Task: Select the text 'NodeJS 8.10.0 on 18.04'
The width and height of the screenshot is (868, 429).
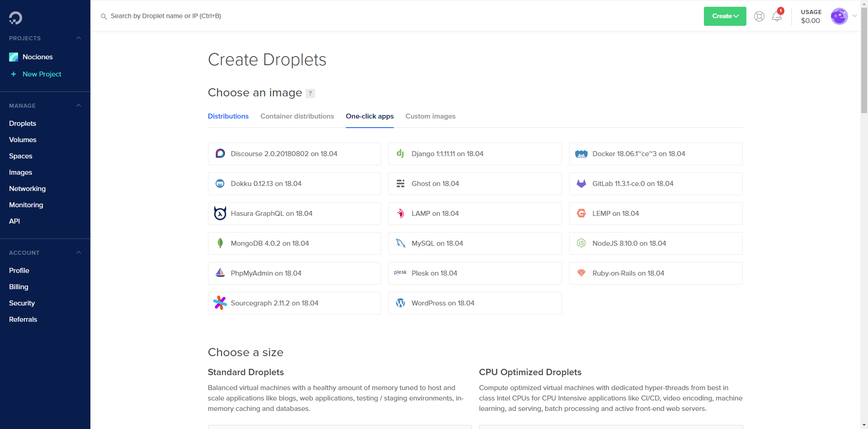Action: [x=629, y=243]
